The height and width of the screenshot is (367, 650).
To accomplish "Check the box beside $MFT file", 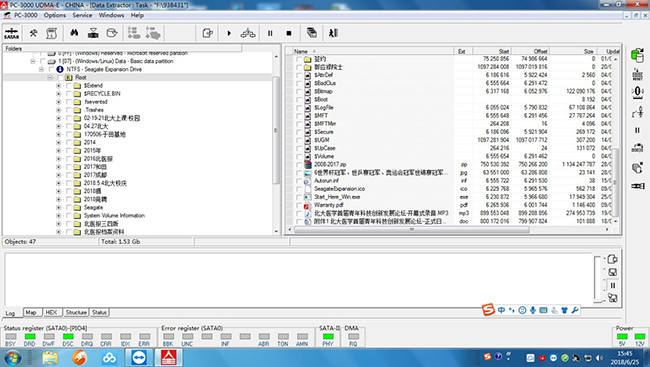I will 299,116.
